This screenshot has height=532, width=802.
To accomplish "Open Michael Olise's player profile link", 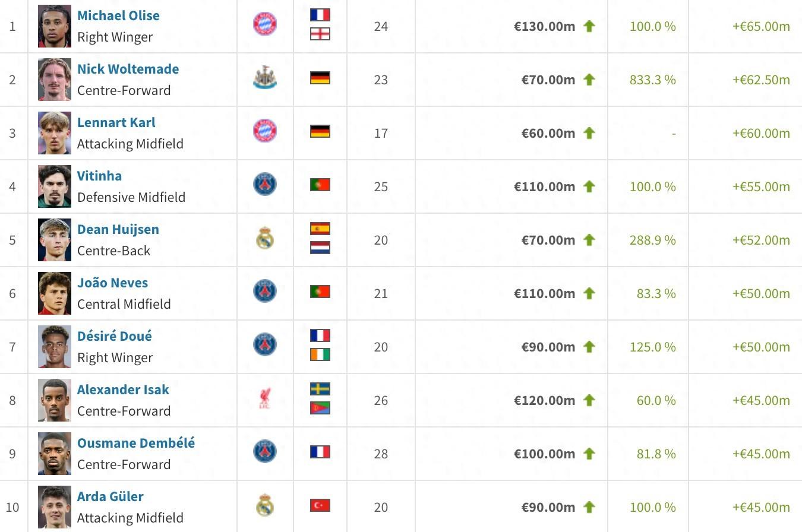I will pyautogui.click(x=118, y=15).
